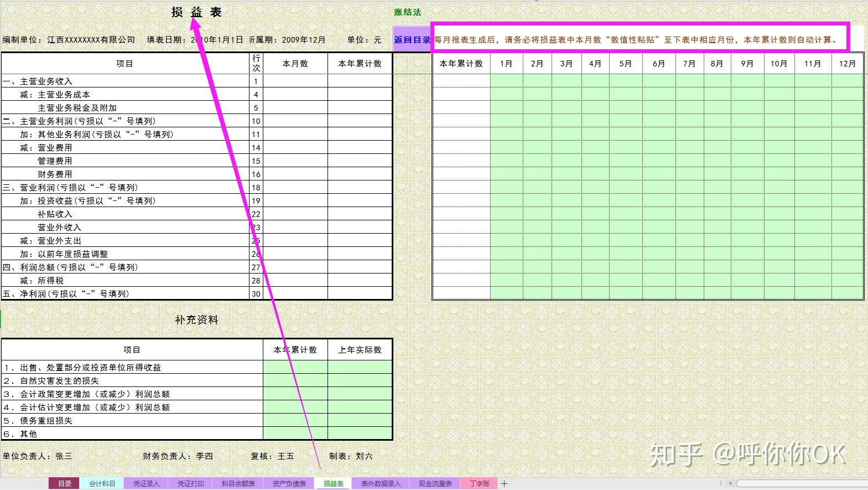This screenshot has width=868, height=490.
Task: Select the 加：其他业务利润 row label
Action: pos(125,135)
